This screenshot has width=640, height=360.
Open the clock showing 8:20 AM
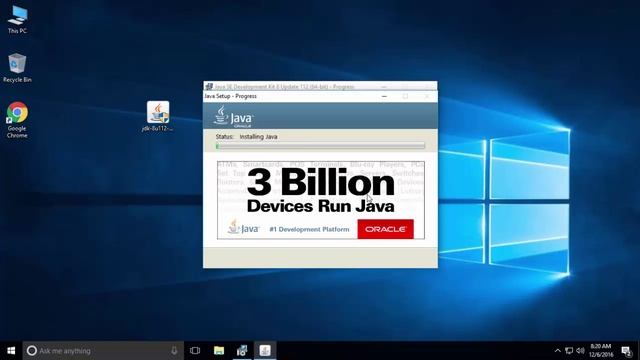601,351
